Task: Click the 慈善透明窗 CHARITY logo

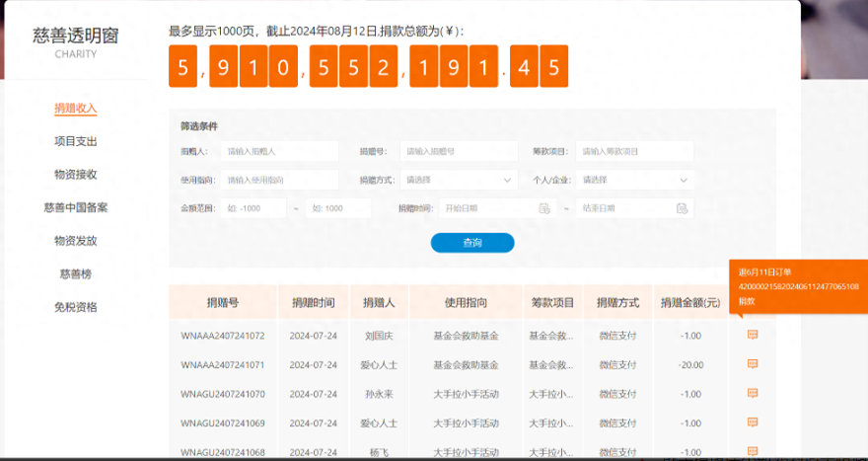Action: pos(76,41)
